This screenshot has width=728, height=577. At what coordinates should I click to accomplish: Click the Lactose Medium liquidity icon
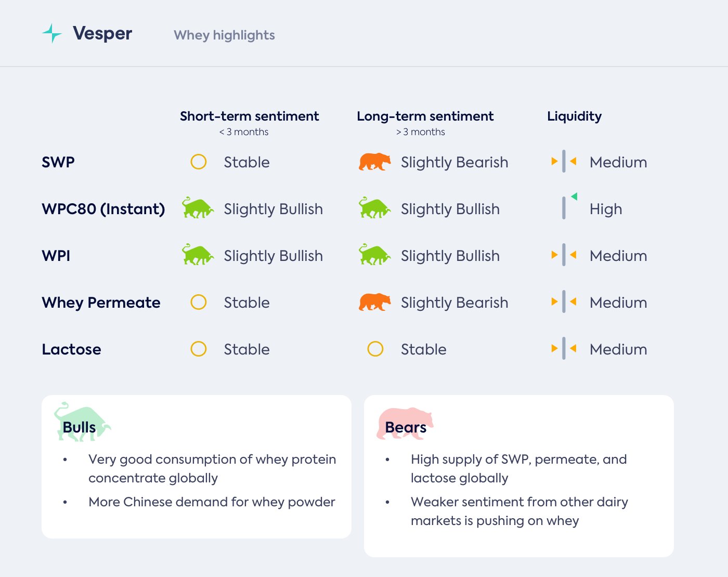(x=564, y=349)
